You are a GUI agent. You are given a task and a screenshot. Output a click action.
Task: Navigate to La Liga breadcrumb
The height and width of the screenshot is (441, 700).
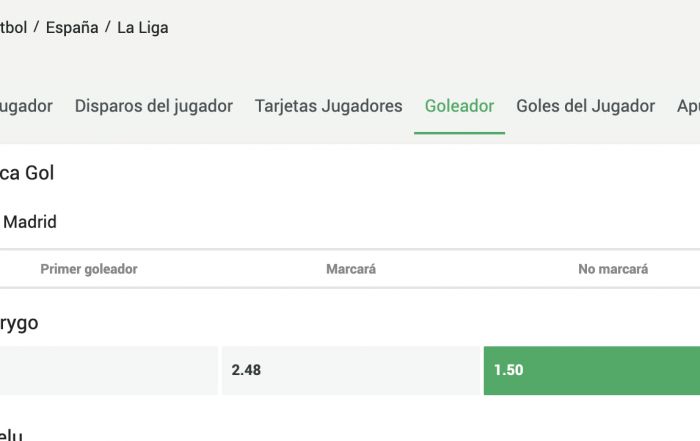point(142,28)
